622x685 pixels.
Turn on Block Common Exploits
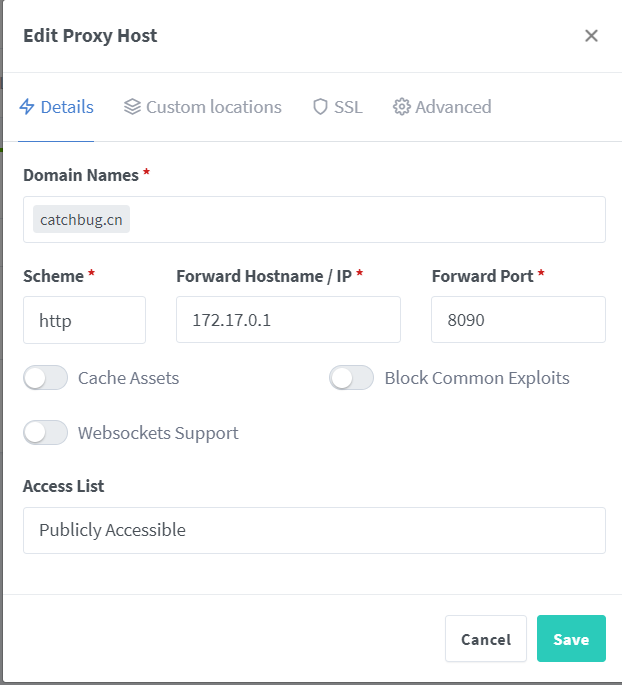[352, 378]
